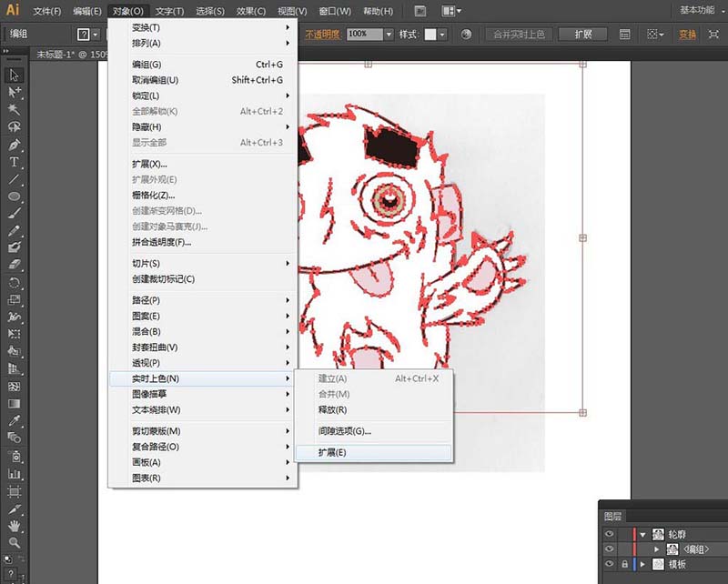The image size is (728, 584).
Task: Select the Paintbrush tool
Action: pos(14,214)
